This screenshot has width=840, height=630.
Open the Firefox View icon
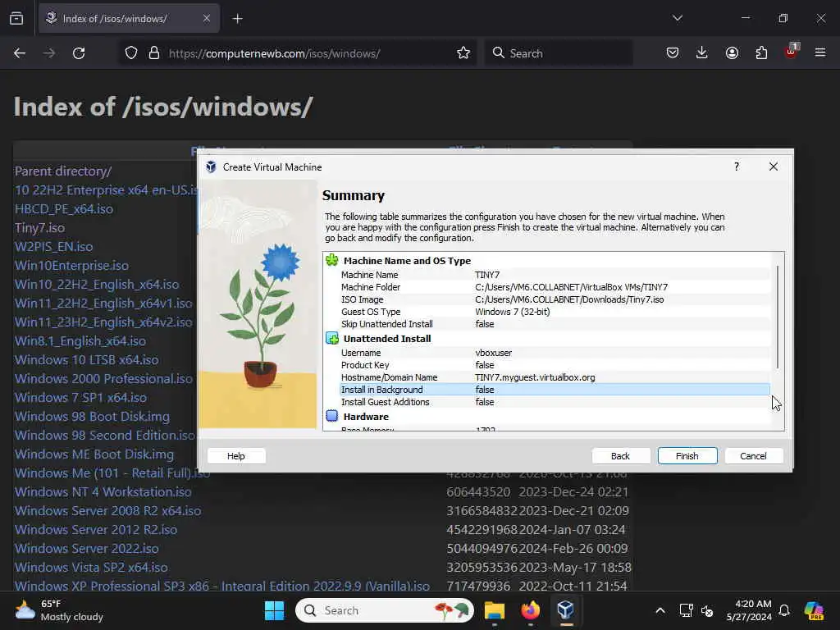[16, 19]
